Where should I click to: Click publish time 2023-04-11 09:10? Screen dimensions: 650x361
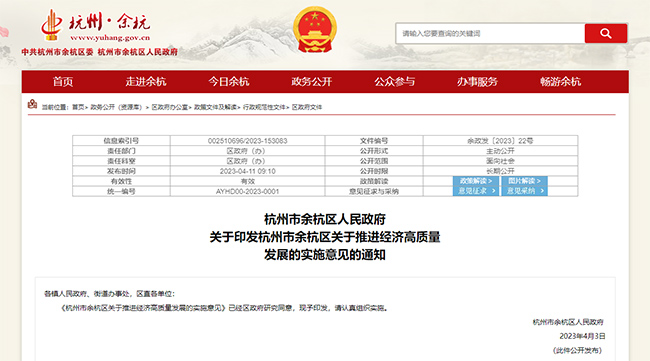[x=247, y=171]
